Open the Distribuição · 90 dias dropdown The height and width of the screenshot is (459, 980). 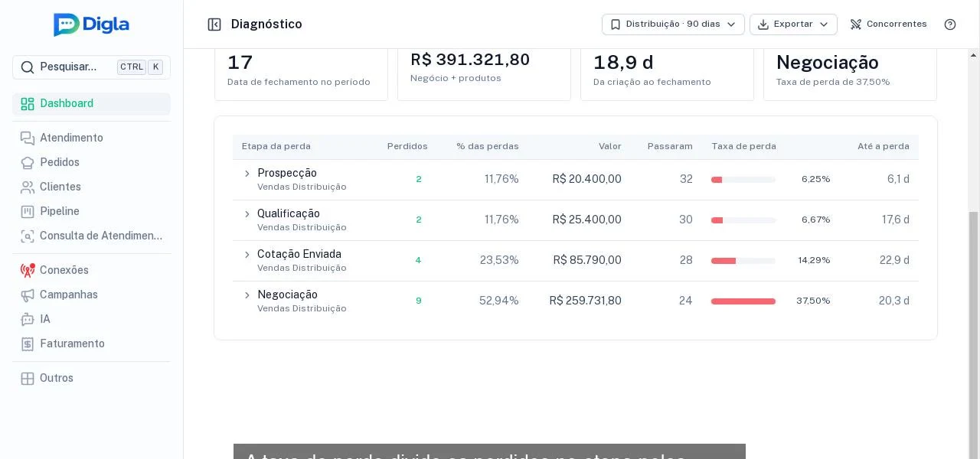[673, 24]
